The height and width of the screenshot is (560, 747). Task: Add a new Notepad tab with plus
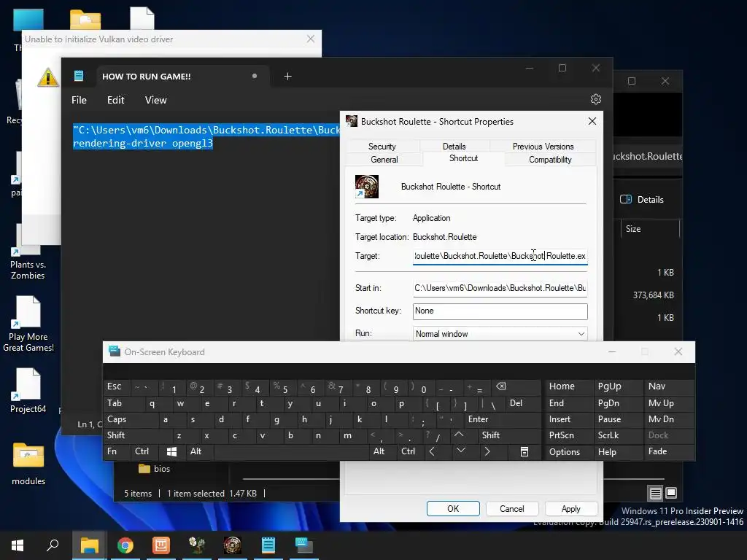(287, 76)
